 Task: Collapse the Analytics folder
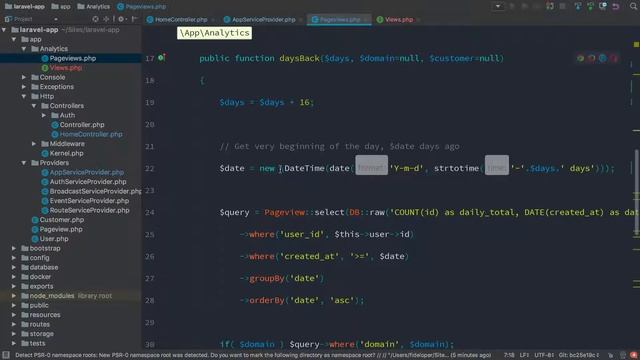24,49
